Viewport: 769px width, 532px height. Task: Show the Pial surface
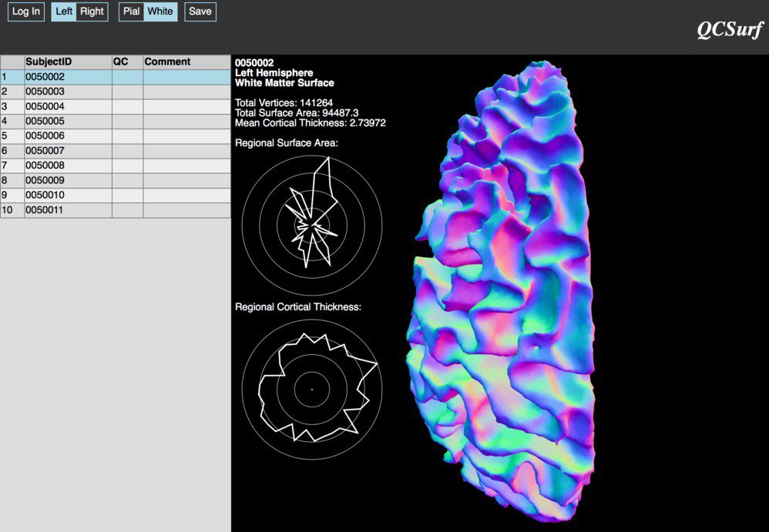click(132, 12)
